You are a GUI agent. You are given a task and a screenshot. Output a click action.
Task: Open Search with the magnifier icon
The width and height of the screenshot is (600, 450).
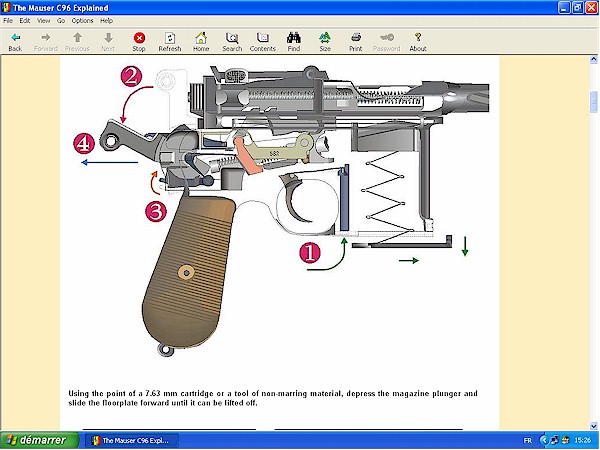click(x=232, y=38)
